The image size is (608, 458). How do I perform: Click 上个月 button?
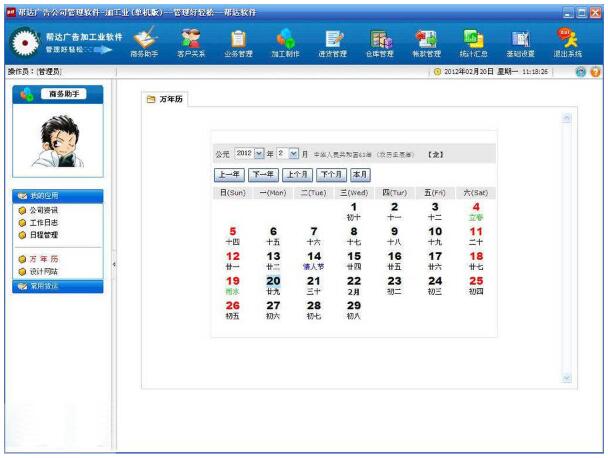pos(297,175)
